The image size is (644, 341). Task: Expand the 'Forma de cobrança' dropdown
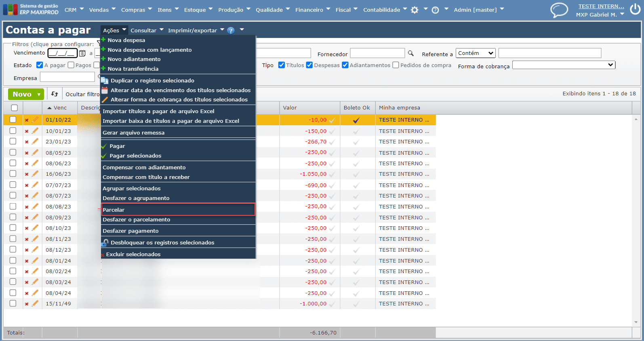[x=564, y=65]
